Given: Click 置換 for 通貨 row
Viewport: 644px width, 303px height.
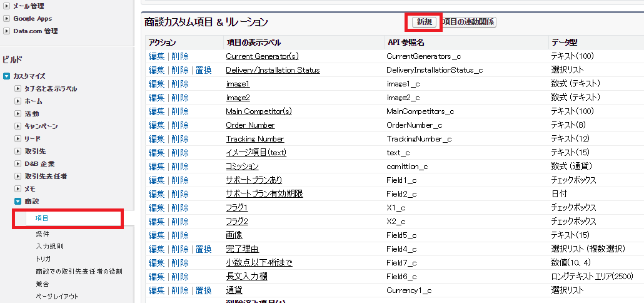Looking at the screenshot, I should pyautogui.click(x=203, y=290).
